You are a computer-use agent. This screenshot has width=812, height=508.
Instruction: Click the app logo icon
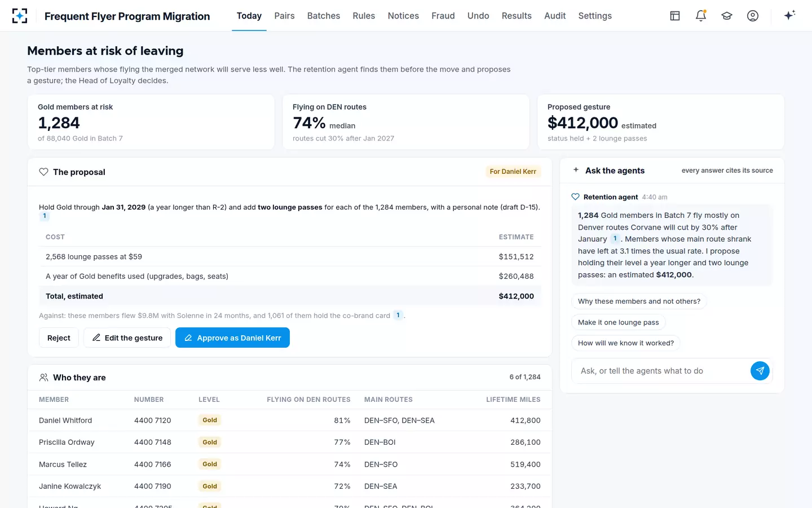click(x=20, y=16)
